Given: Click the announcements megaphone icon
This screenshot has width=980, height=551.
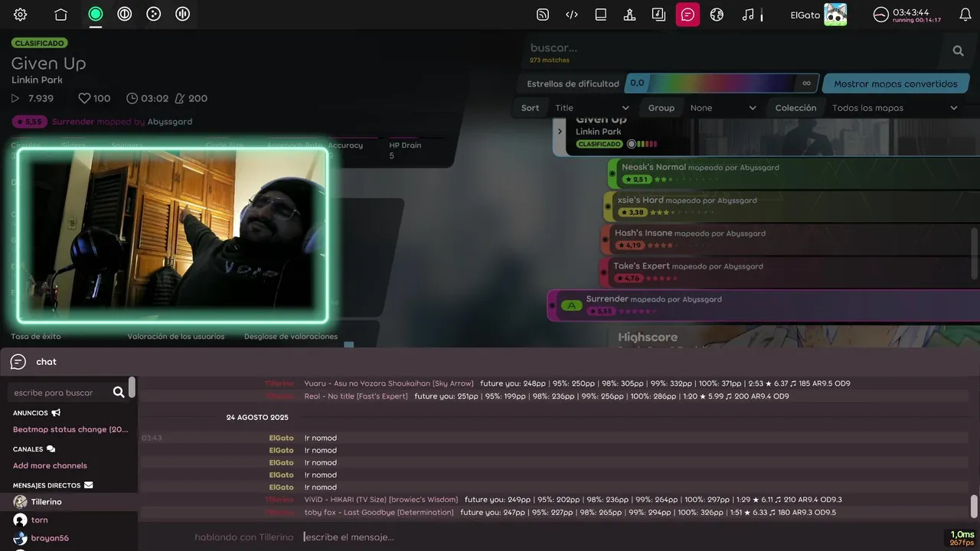Looking at the screenshot, I should tap(56, 412).
